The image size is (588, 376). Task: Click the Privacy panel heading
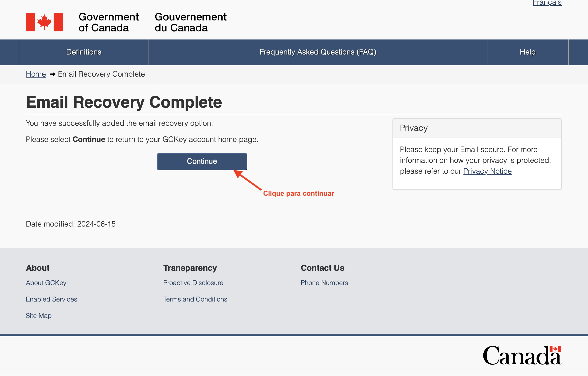[414, 128]
